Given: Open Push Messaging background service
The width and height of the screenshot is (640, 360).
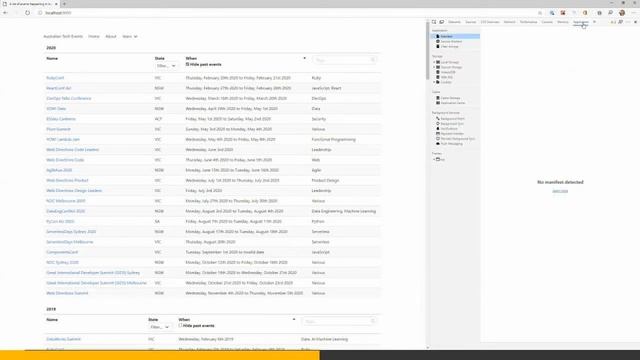Looking at the screenshot, I should [x=451, y=144].
